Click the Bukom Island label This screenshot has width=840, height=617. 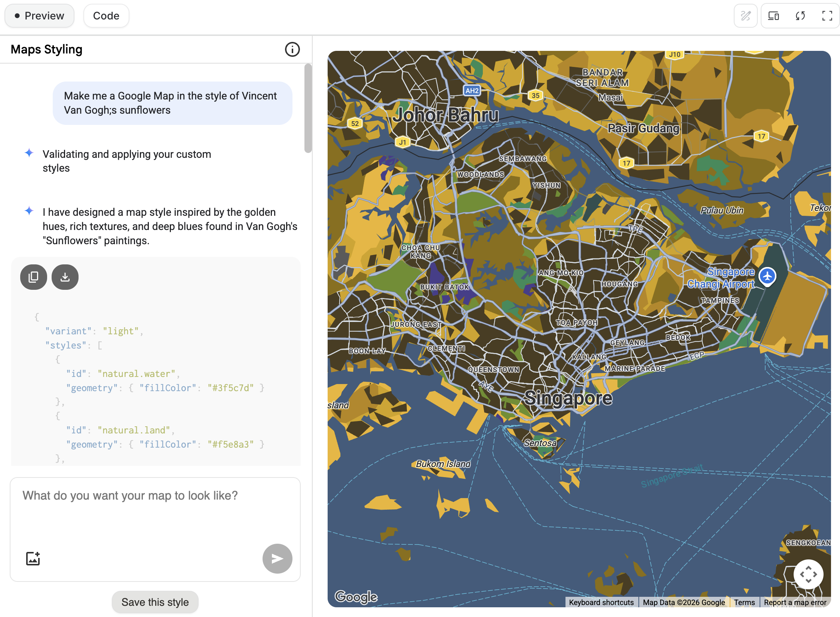click(x=443, y=464)
